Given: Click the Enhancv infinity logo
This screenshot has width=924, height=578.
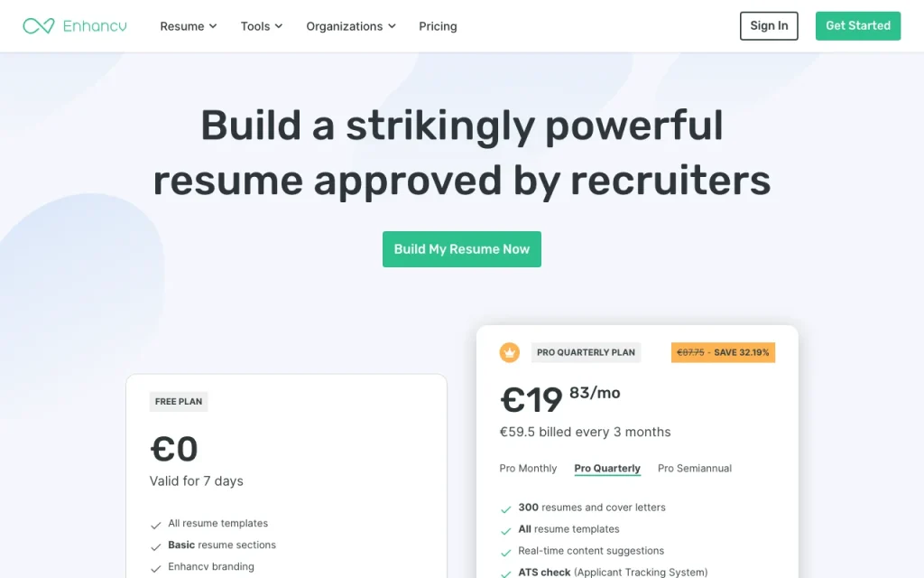Looking at the screenshot, I should [x=39, y=26].
